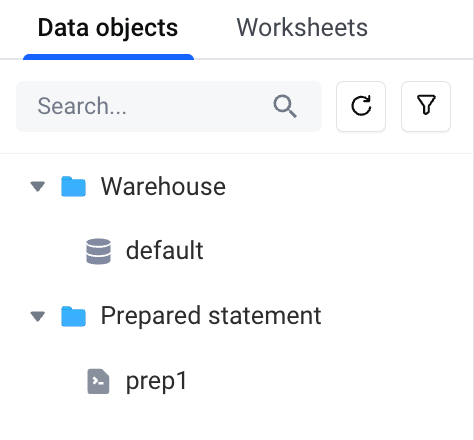
Task: Click the refresh data objects icon
Action: [x=361, y=106]
